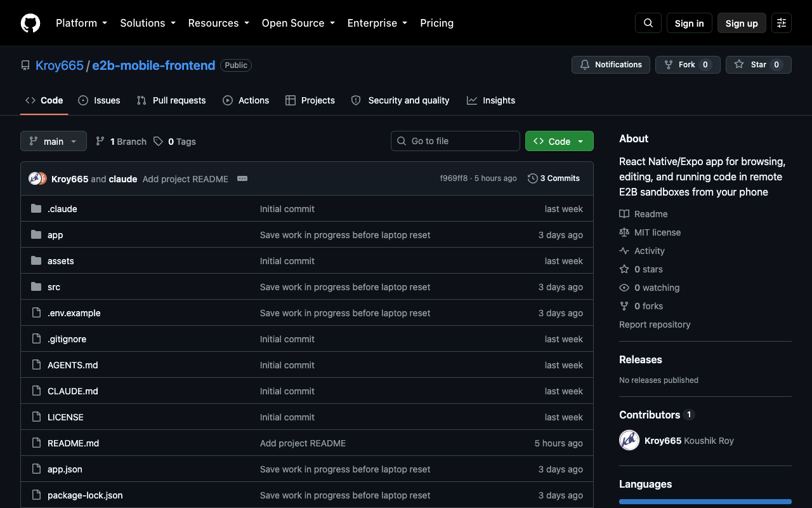Click the watching eye icon

coord(624,288)
